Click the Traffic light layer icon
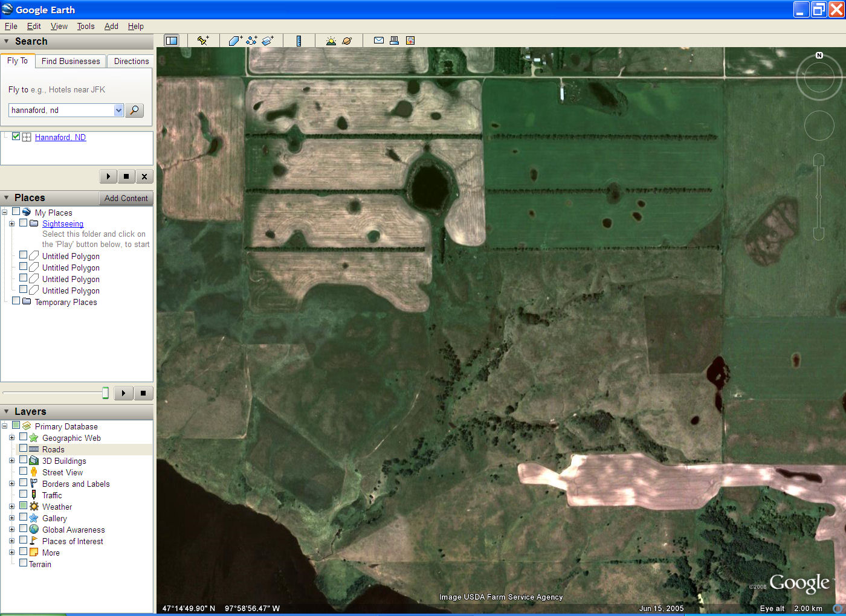Viewport: 846px width, 616px height. point(34,495)
